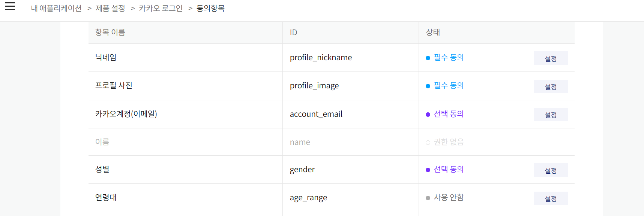Viewport: 644px width, 216px height.
Task: Click 사용 안함 status for age_range
Action: [449, 197]
